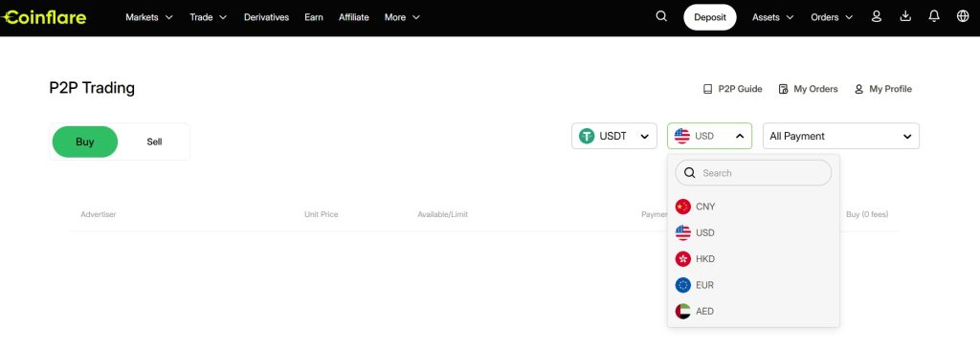Click the USDT Tether coin icon
The image size is (980, 350).
click(587, 136)
